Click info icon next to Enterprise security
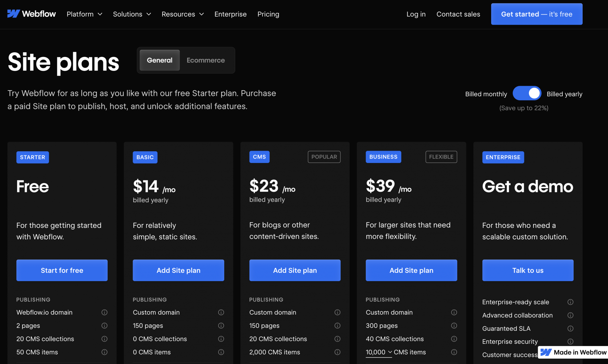608x364 pixels. [570, 342]
